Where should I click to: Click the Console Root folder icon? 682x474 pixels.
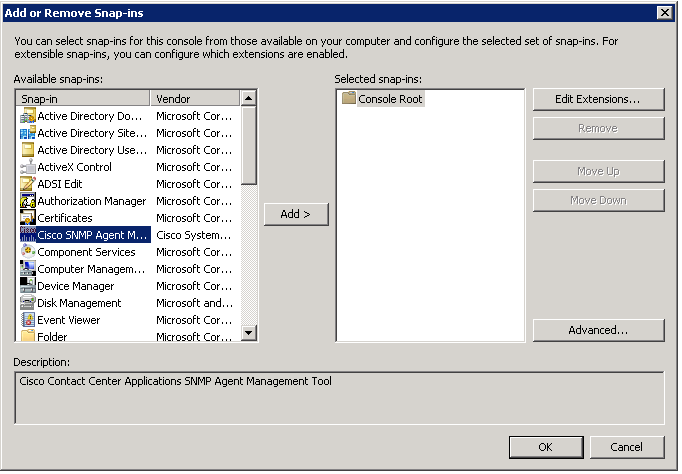click(349, 98)
